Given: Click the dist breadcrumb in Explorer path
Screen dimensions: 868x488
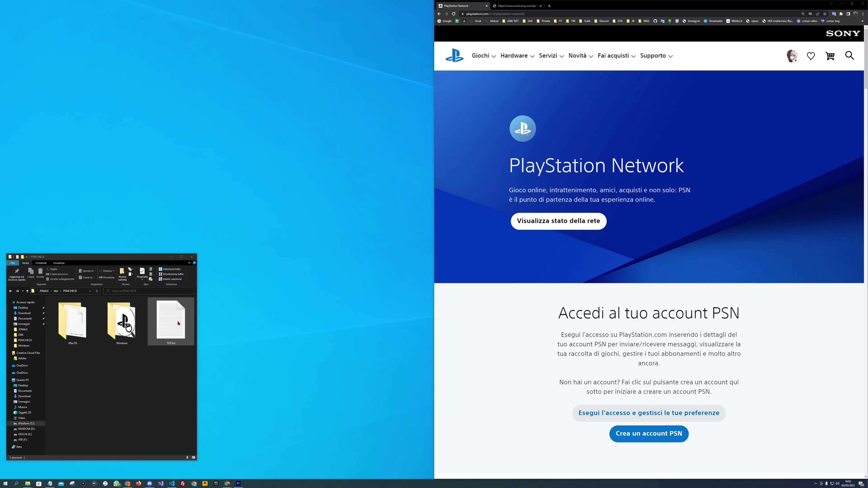Looking at the screenshot, I should pos(56,291).
